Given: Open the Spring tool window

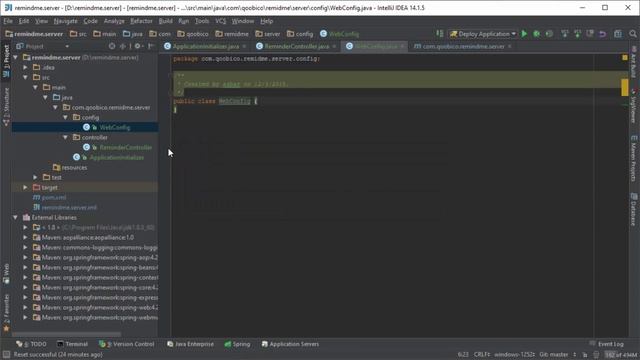Looking at the screenshot, I should pyautogui.click(x=237, y=344).
